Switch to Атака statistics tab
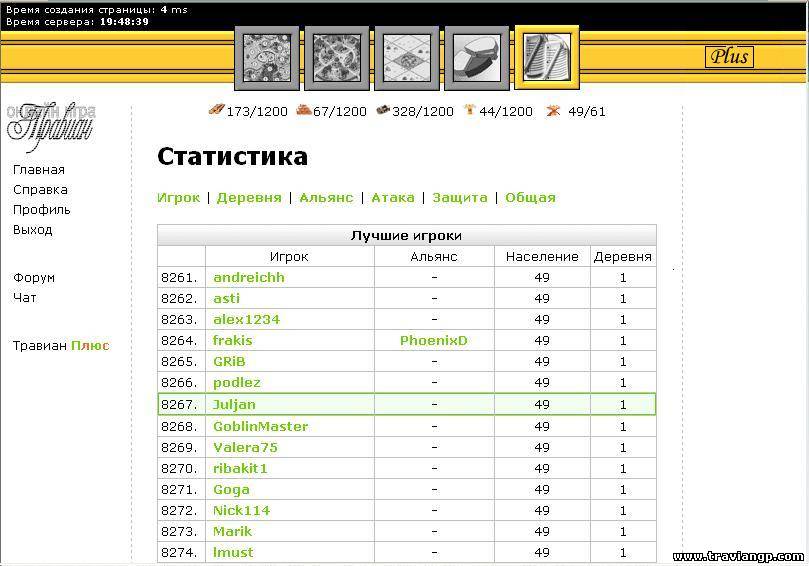The width and height of the screenshot is (809, 566). coord(393,198)
